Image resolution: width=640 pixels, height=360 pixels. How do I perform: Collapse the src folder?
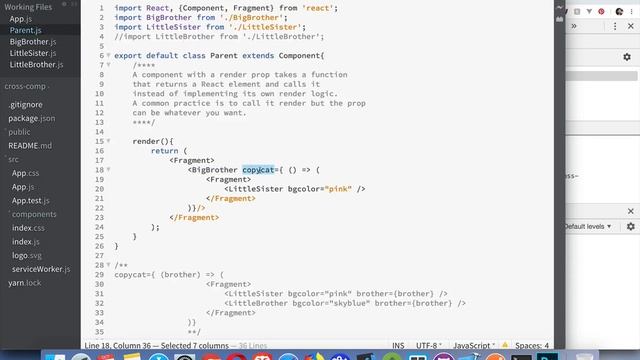point(13,159)
